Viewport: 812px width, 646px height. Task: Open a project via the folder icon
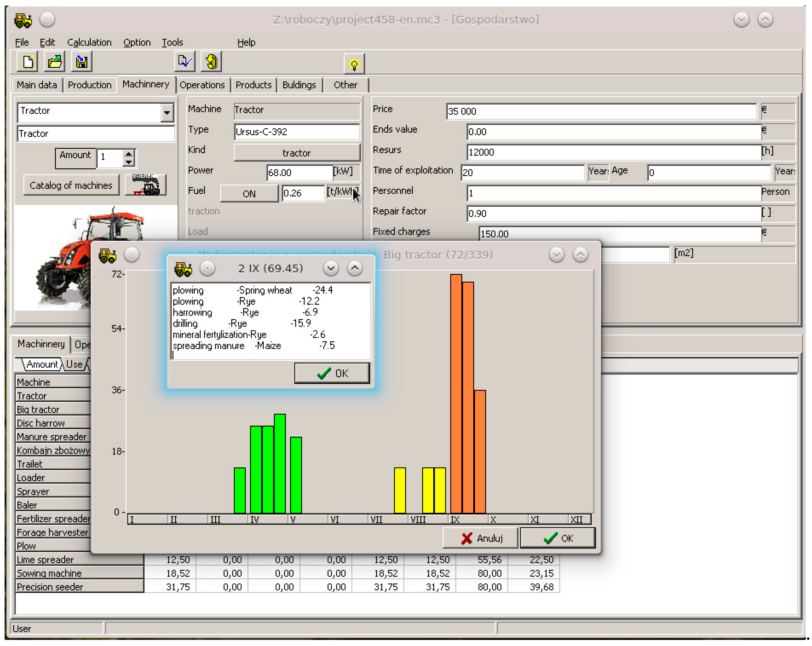coord(55,62)
